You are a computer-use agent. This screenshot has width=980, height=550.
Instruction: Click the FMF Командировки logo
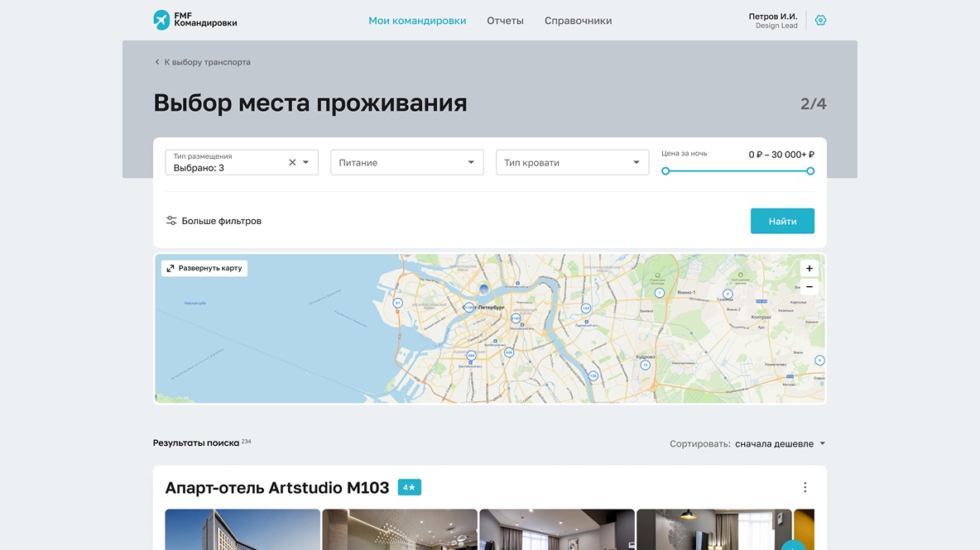[x=195, y=20]
